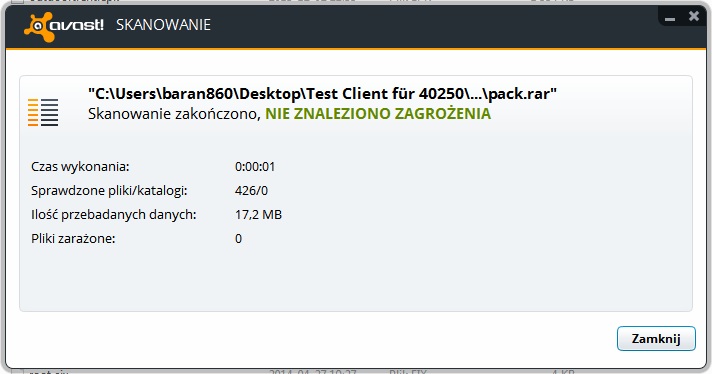Select the scanned pack.rar file path
Viewport: 712px width, 374px height.
[x=322, y=94]
